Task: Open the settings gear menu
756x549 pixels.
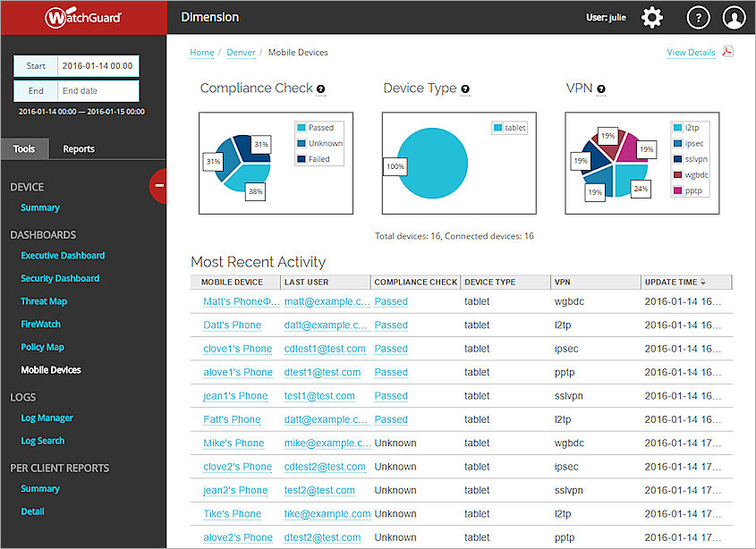Action: point(652,17)
